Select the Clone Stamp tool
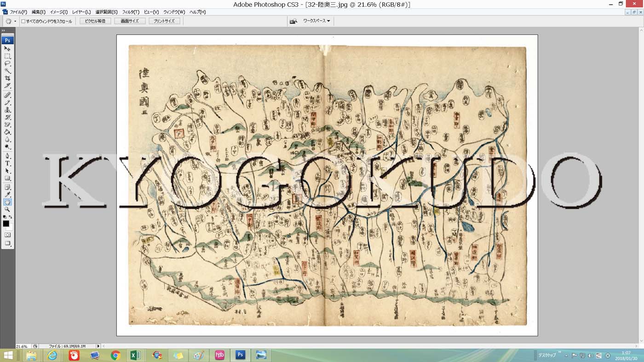 [x=7, y=110]
